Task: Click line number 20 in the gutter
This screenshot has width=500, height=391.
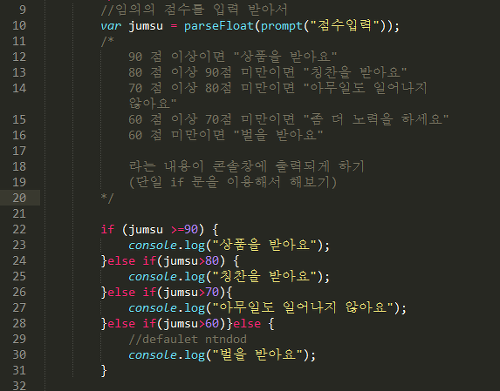Action: click(x=19, y=198)
